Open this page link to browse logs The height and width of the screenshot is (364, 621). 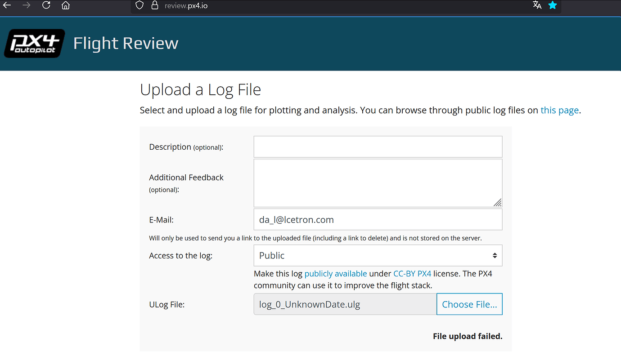click(559, 110)
